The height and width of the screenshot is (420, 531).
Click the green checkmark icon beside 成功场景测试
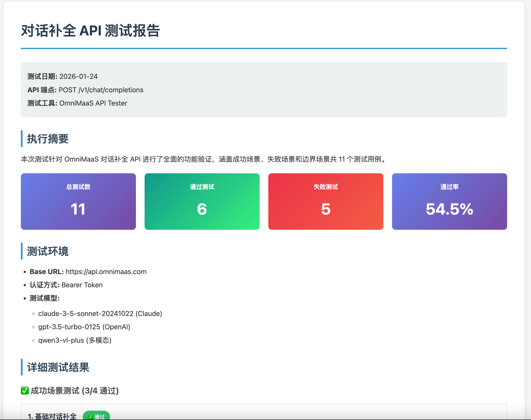(24, 391)
